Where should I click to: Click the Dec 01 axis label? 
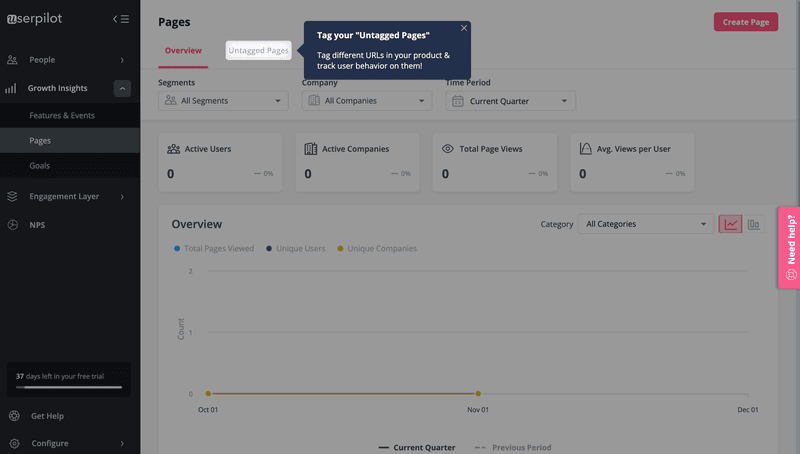(747, 410)
